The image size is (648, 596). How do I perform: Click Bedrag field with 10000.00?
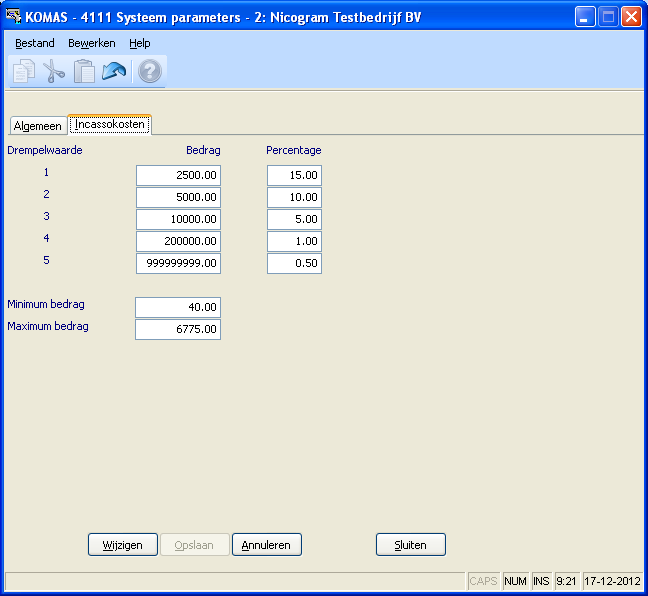(x=179, y=219)
